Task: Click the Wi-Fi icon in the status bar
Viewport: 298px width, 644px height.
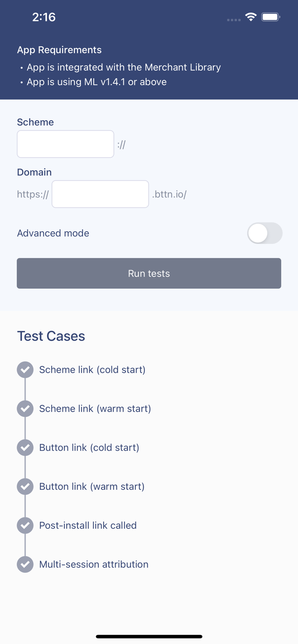Action: pos(251,18)
